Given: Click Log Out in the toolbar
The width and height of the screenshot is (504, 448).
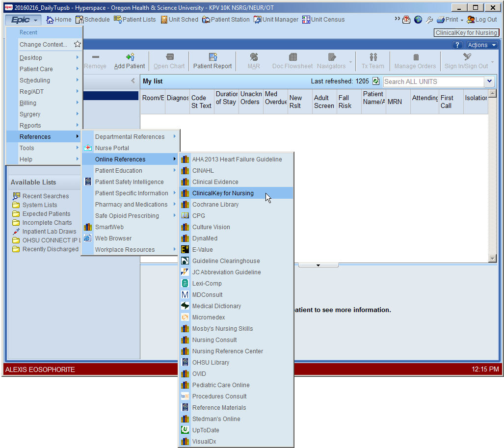Looking at the screenshot, I should tap(482, 20).
